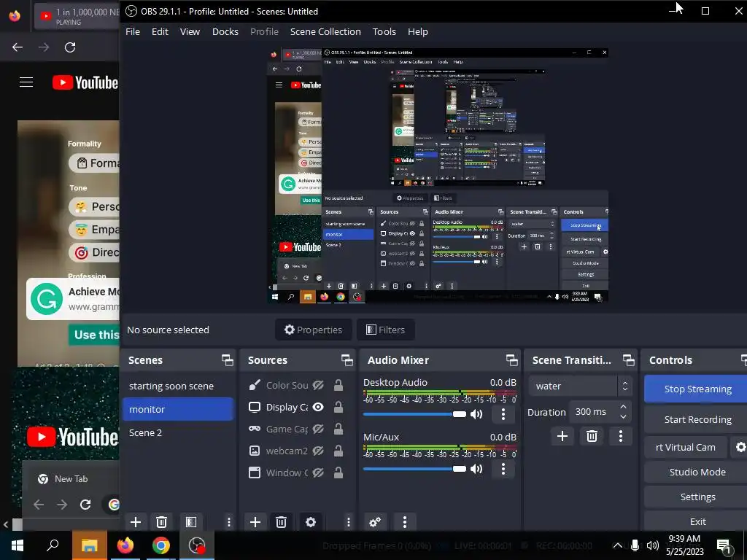Open the Edit menu
This screenshot has height=560, width=747.
(160, 31)
